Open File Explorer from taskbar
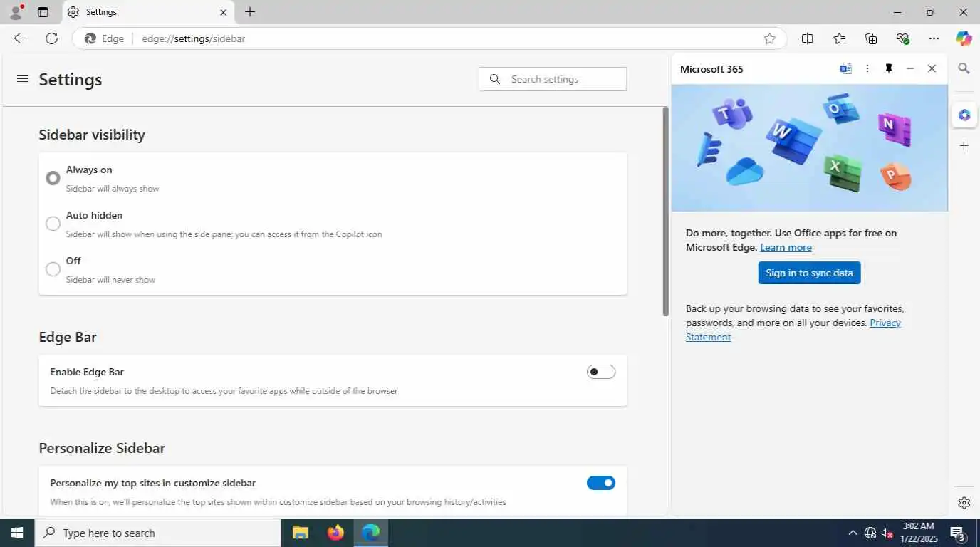Screen dimensions: 980x547 (x=301, y=533)
